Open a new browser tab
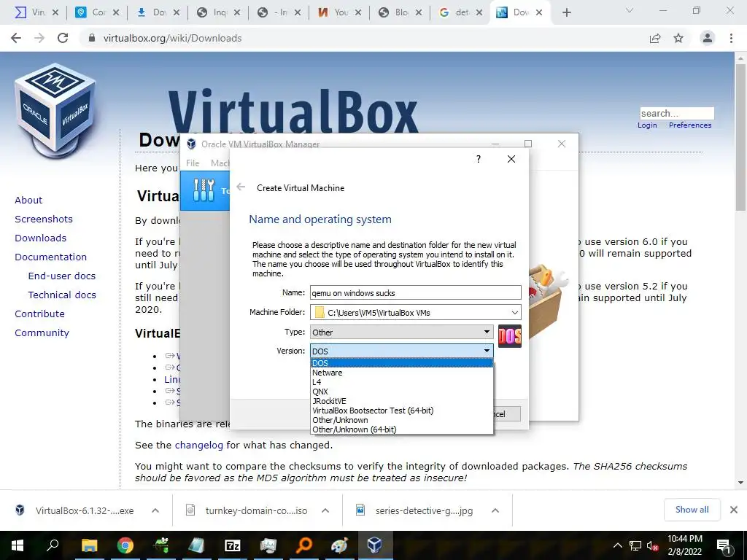Screen dimensions: 747x560 click(566, 12)
